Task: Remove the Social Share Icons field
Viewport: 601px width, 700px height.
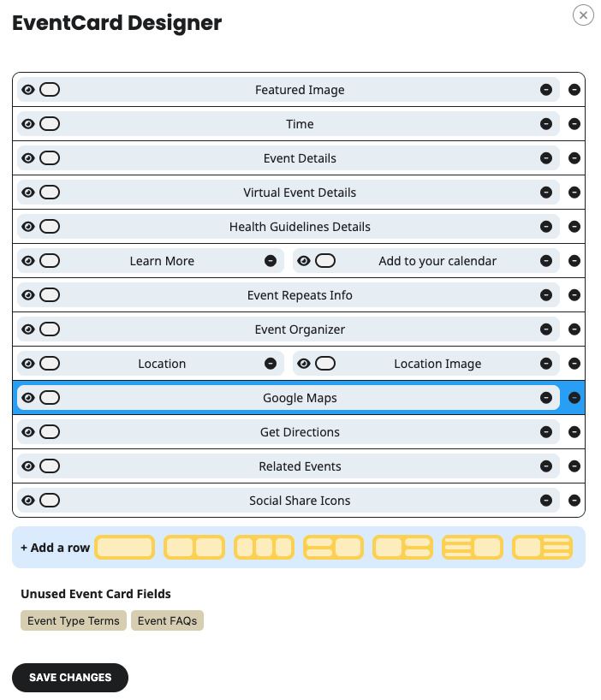Action: point(546,501)
